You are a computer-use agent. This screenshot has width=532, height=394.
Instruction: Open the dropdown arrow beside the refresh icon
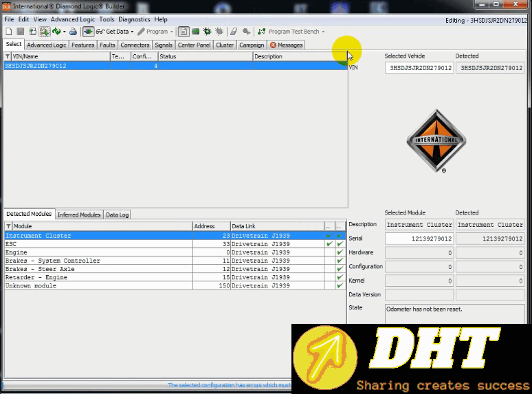(x=65, y=32)
